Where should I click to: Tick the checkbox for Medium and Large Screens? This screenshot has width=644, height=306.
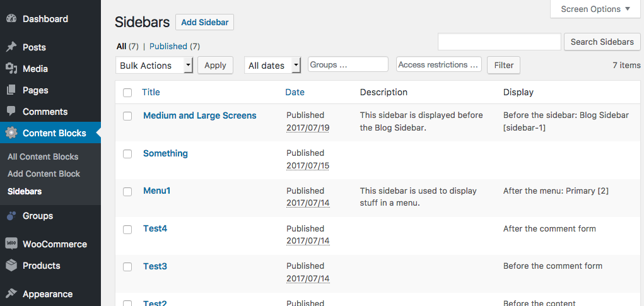[127, 116]
